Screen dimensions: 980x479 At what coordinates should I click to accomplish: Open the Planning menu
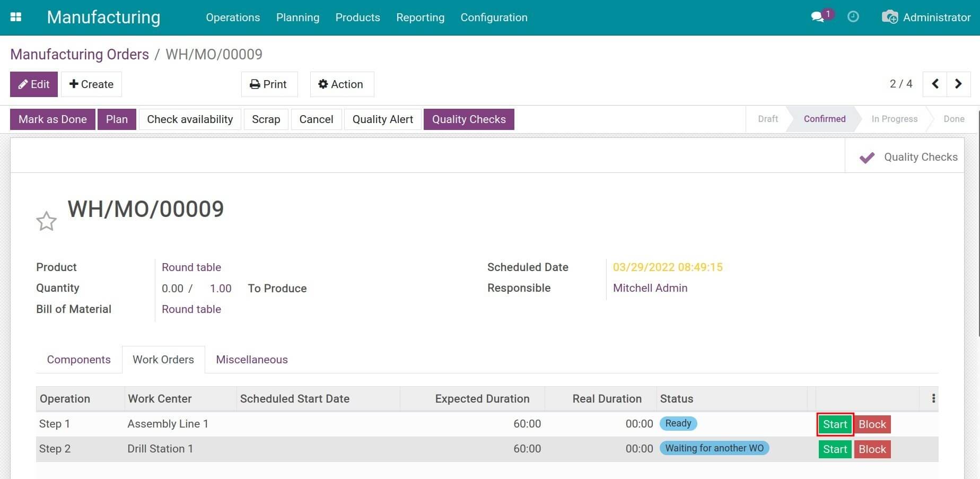(x=297, y=18)
